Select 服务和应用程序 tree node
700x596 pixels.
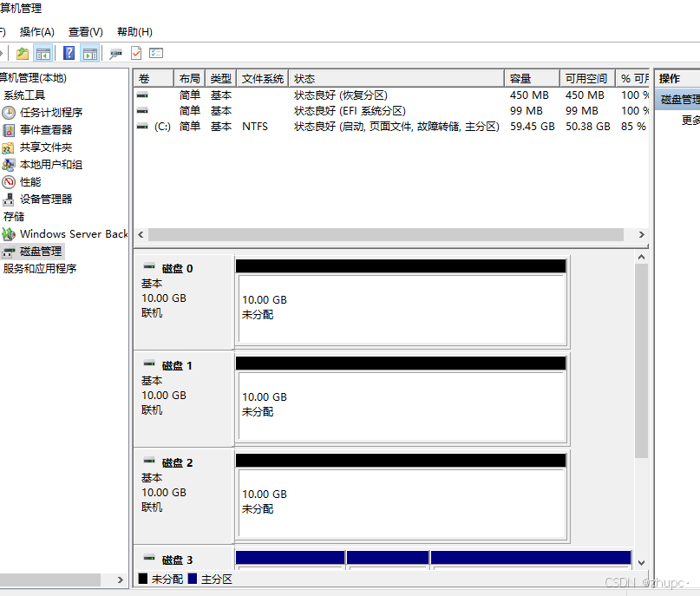(x=40, y=269)
